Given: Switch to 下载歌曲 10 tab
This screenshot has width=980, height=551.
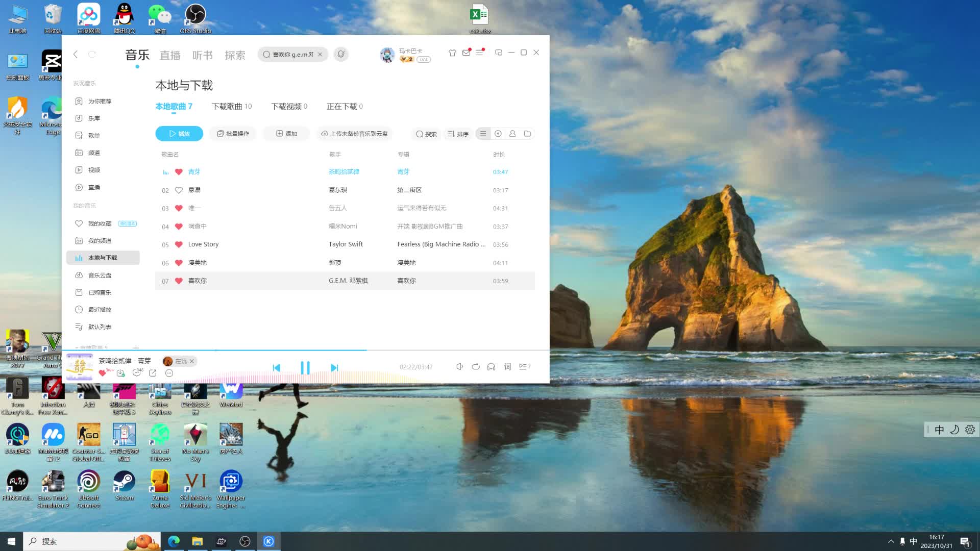Looking at the screenshot, I should coord(231,106).
